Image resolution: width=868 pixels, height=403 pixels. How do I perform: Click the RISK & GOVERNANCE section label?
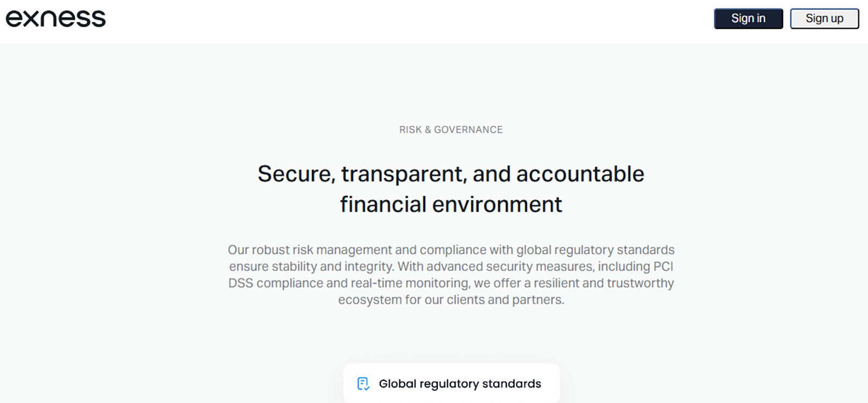[451, 130]
